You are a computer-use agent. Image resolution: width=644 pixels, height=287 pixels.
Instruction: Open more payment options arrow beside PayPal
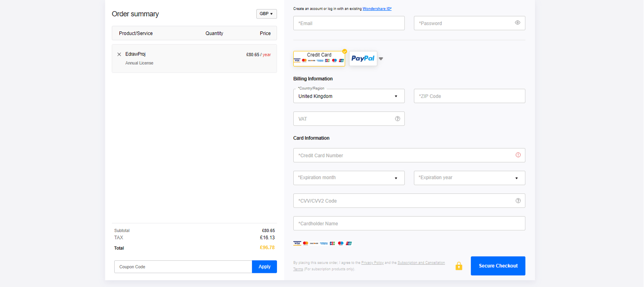point(380,58)
